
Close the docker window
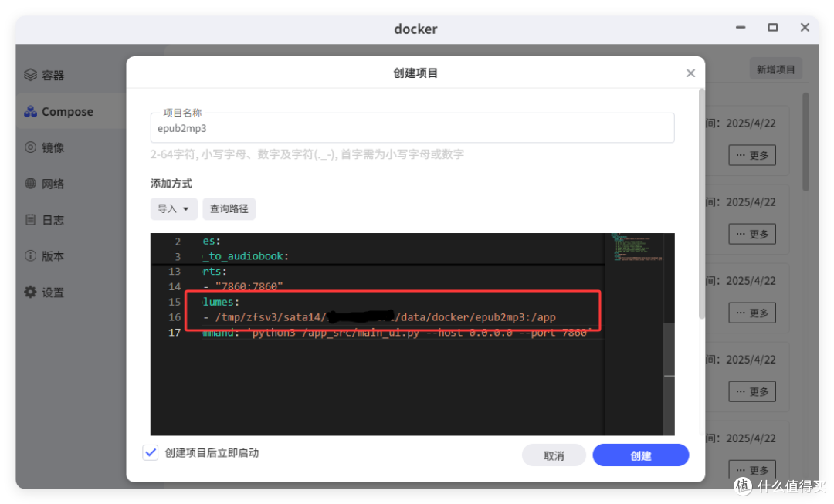tap(805, 28)
